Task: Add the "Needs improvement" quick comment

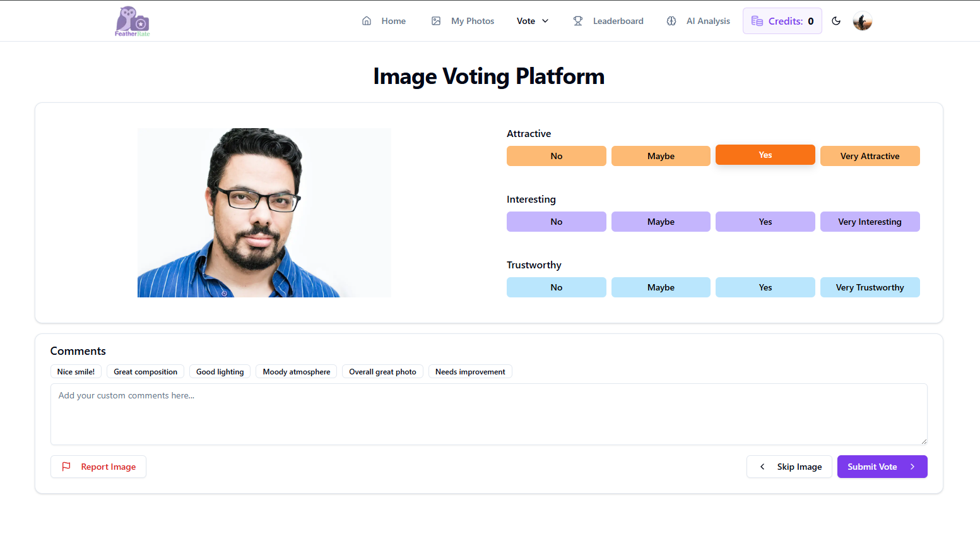Action: [470, 371]
